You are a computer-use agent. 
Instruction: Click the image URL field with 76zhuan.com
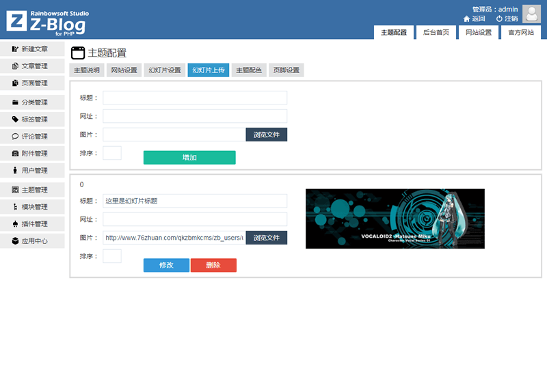click(x=174, y=238)
